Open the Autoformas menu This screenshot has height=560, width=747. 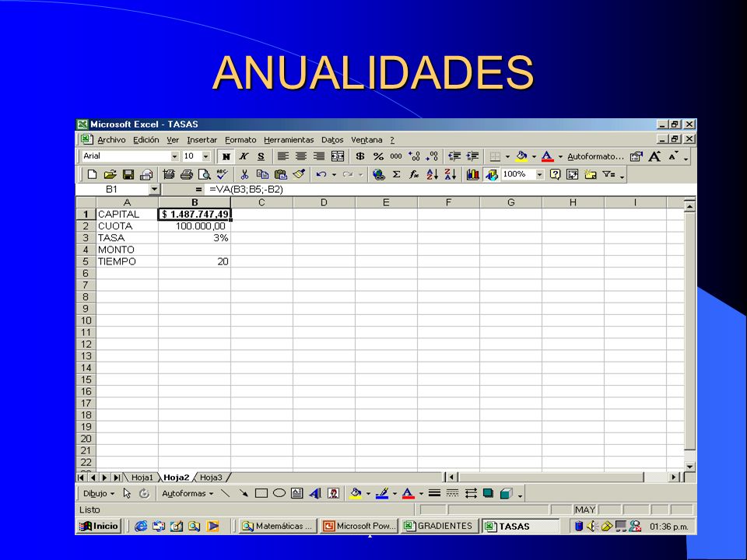(188, 493)
